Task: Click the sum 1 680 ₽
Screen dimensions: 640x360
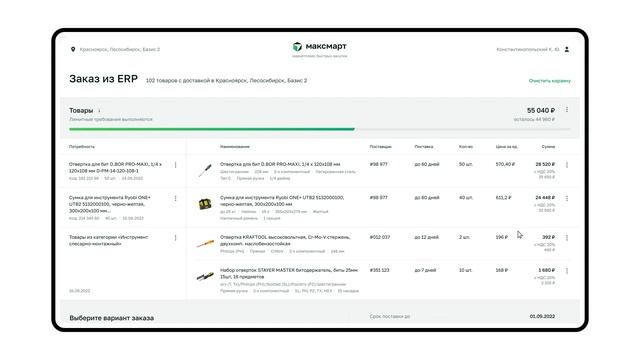Action: [547, 270]
